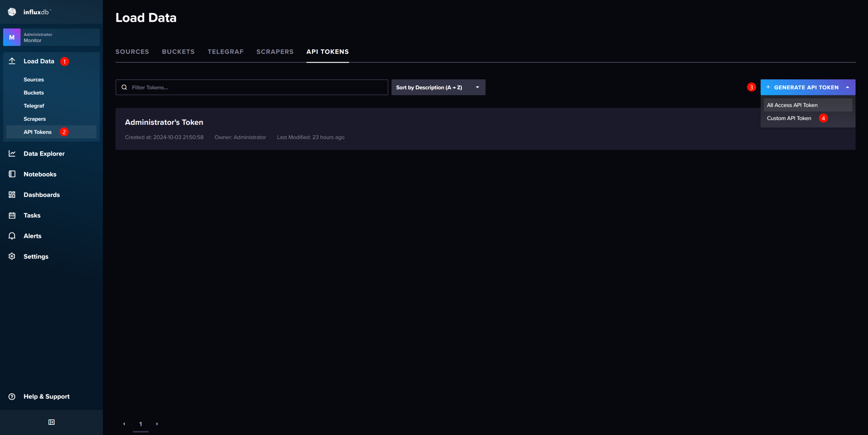Screen dimensions: 868x435
Task: Go to Settings label
Action: coord(36,256)
